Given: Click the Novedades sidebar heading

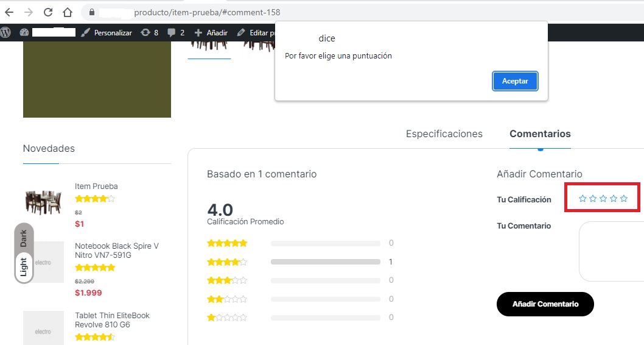Looking at the screenshot, I should click(x=49, y=149).
